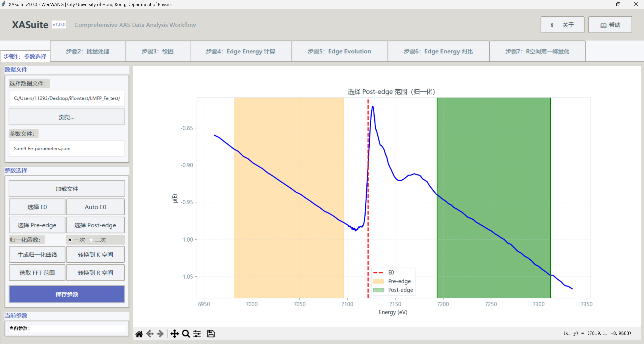Screen dimensions: 644x344
Task: Open the 关于 about info button
Action: coord(562,25)
